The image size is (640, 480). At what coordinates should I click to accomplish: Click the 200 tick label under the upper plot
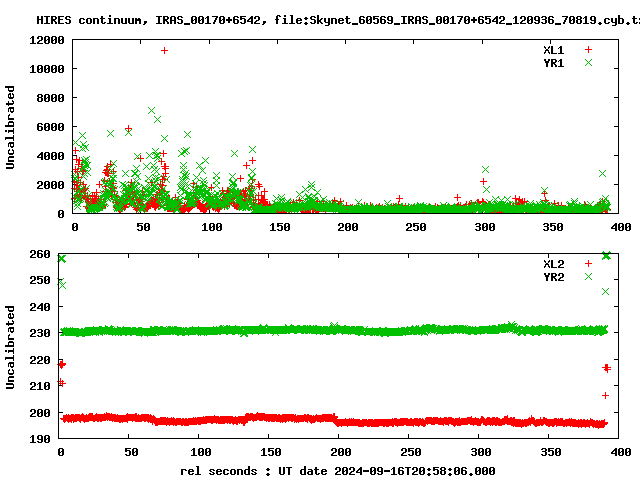point(347,227)
